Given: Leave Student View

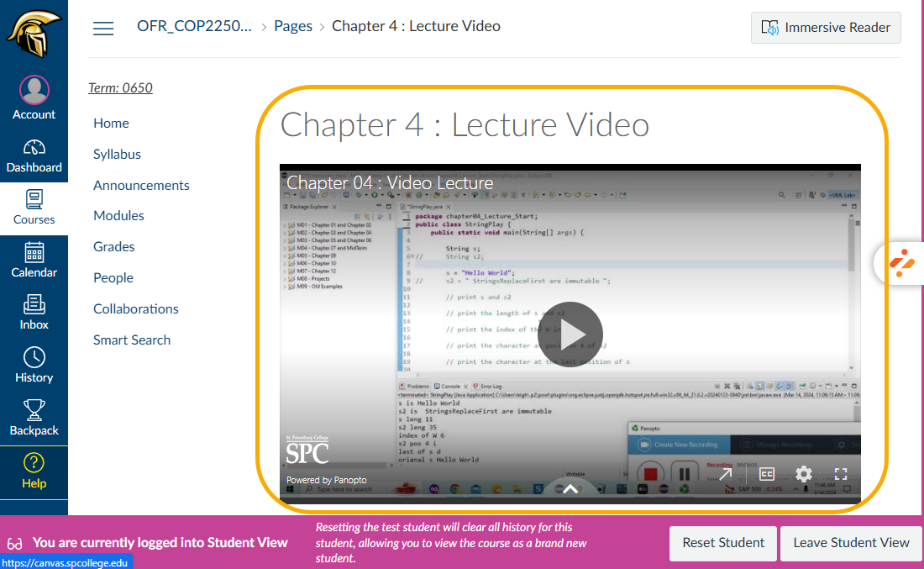Looking at the screenshot, I should pos(851,543).
